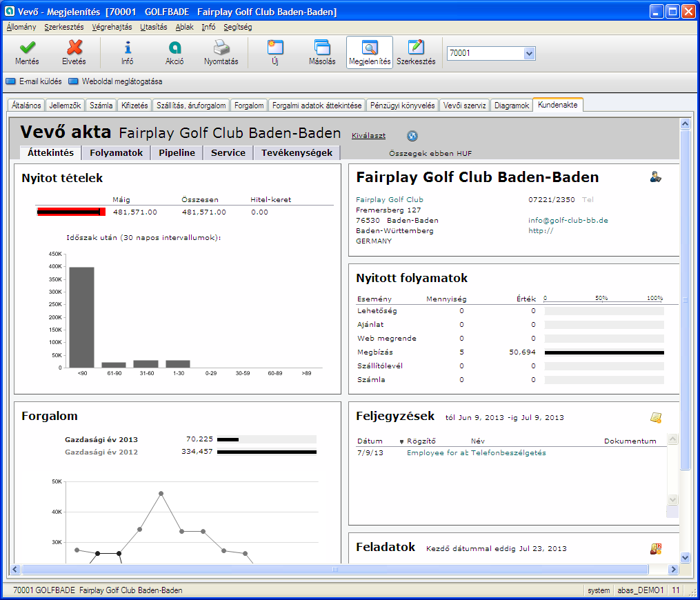Switch to the Szállítás, áruforgalom tab
The height and width of the screenshot is (600, 700).
(191, 106)
